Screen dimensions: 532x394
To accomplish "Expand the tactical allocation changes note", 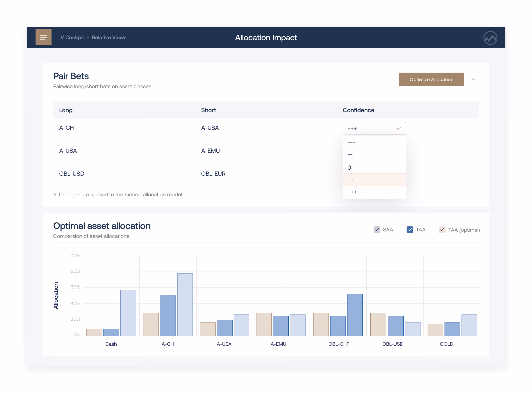I will [121, 194].
